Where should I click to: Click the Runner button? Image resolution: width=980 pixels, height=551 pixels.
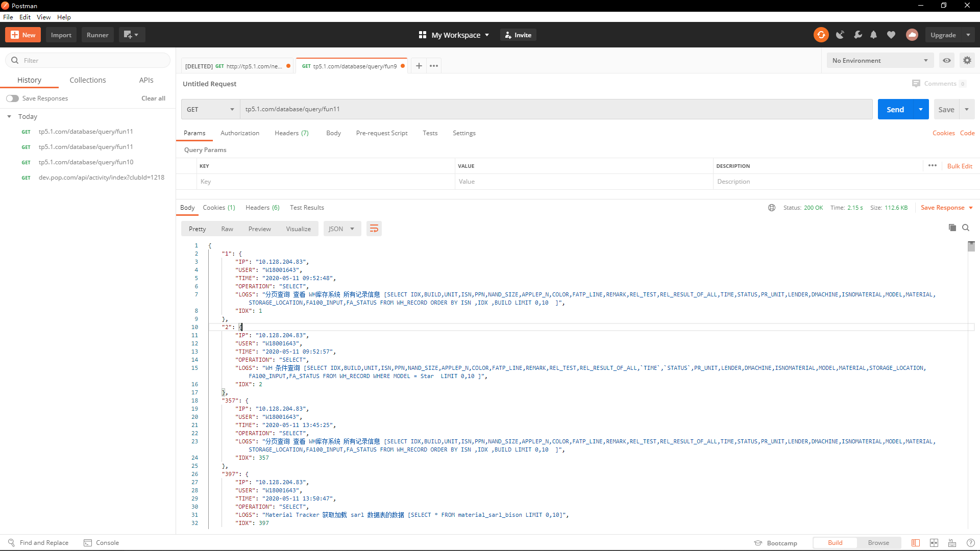pyautogui.click(x=97, y=35)
